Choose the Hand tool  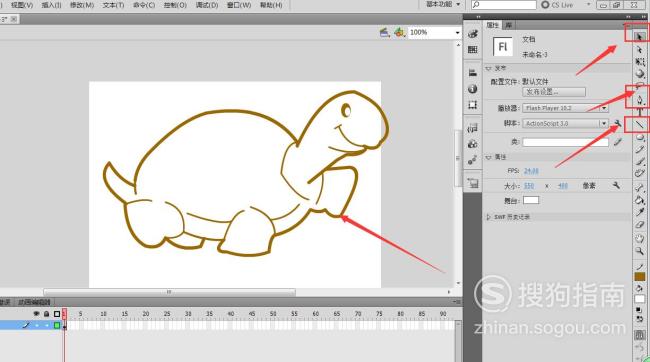[x=640, y=238]
